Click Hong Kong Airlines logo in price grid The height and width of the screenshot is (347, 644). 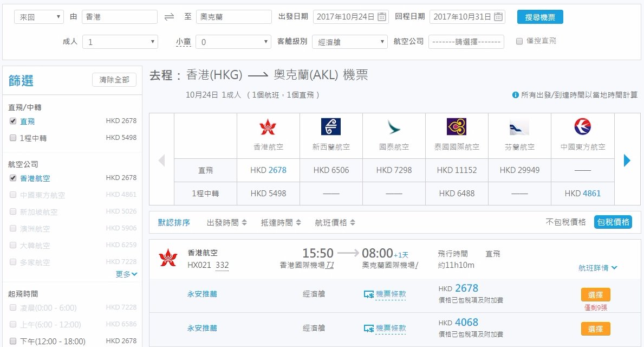pyautogui.click(x=268, y=127)
